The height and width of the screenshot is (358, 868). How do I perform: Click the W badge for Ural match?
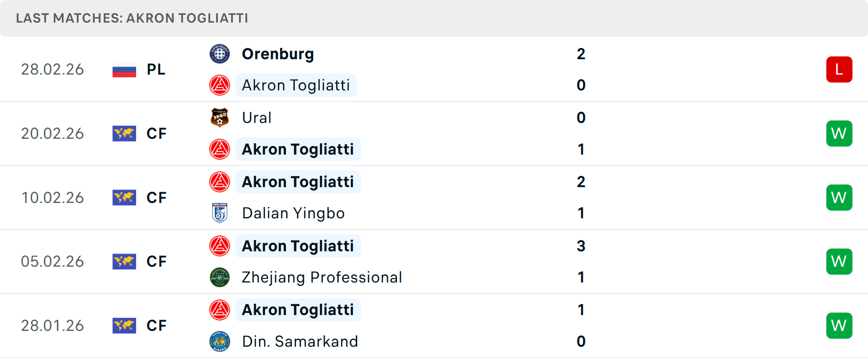click(839, 134)
